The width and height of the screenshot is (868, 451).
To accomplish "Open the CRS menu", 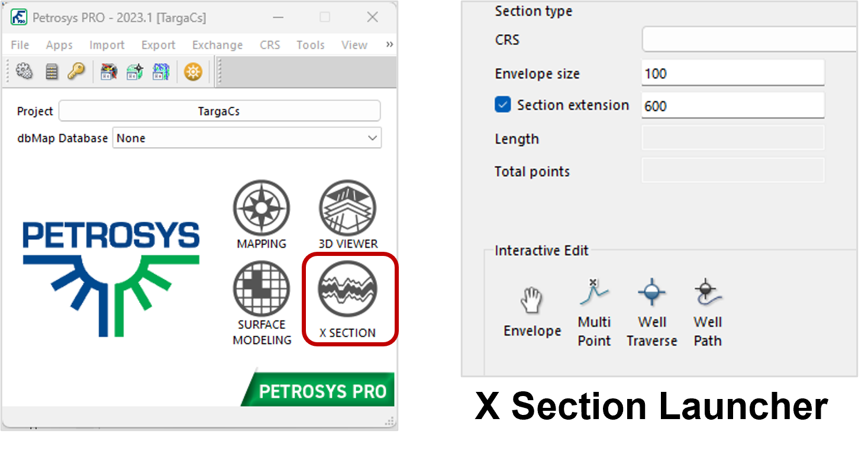I will (x=270, y=45).
